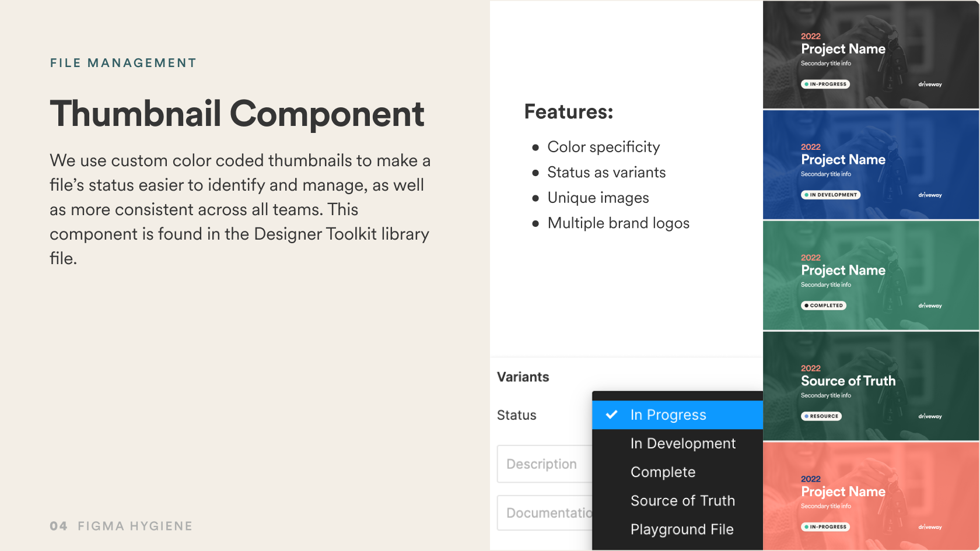Choose Playground File from the dropdown list

coord(682,529)
